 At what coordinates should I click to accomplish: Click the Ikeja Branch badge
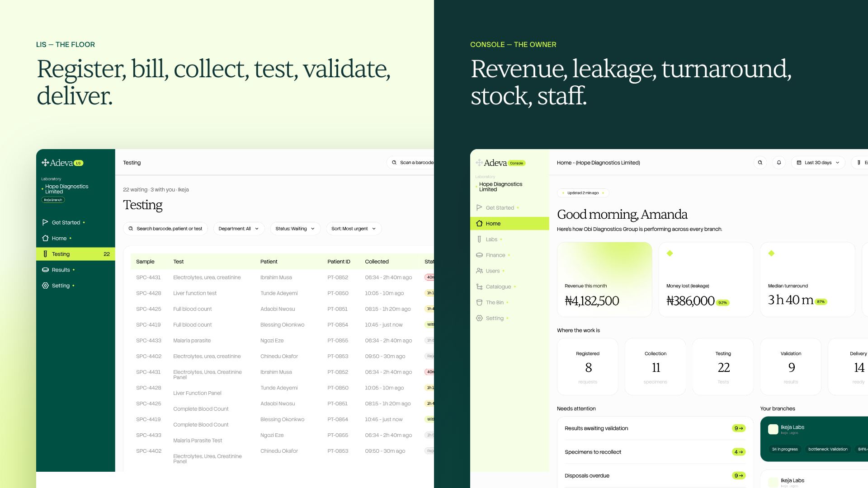(x=53, y=200)
